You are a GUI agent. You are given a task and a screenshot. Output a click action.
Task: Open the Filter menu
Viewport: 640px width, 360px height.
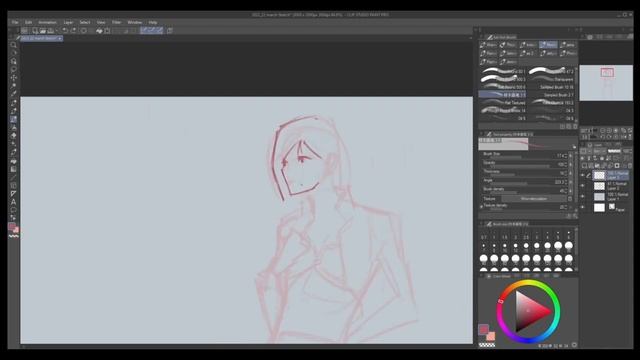pyautogui.click(x=116, y=22)
